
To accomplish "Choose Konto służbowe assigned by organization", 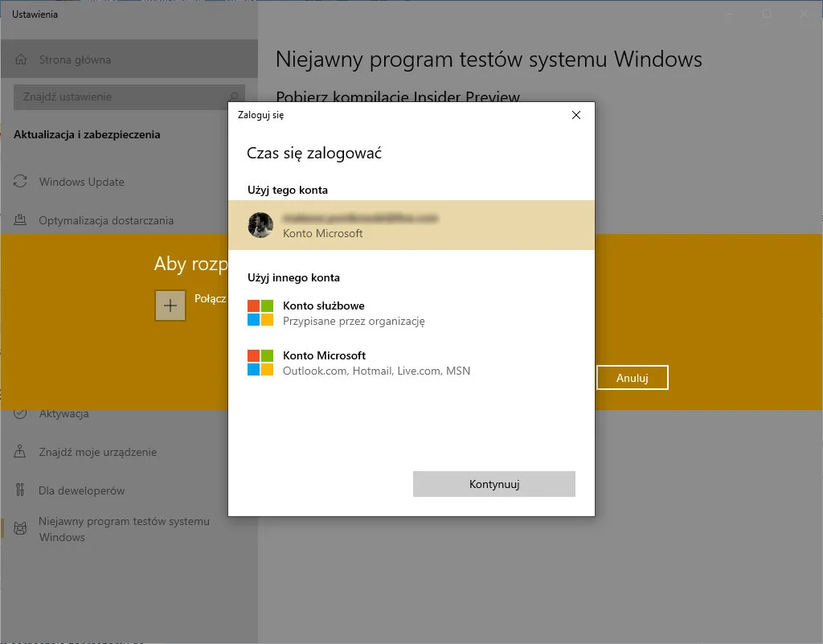I will tap(354, 313).
